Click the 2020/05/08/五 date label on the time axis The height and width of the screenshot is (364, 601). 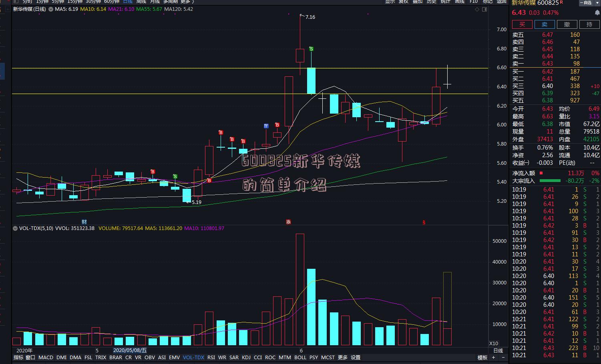pyautogui.click(x=130, y=350)
